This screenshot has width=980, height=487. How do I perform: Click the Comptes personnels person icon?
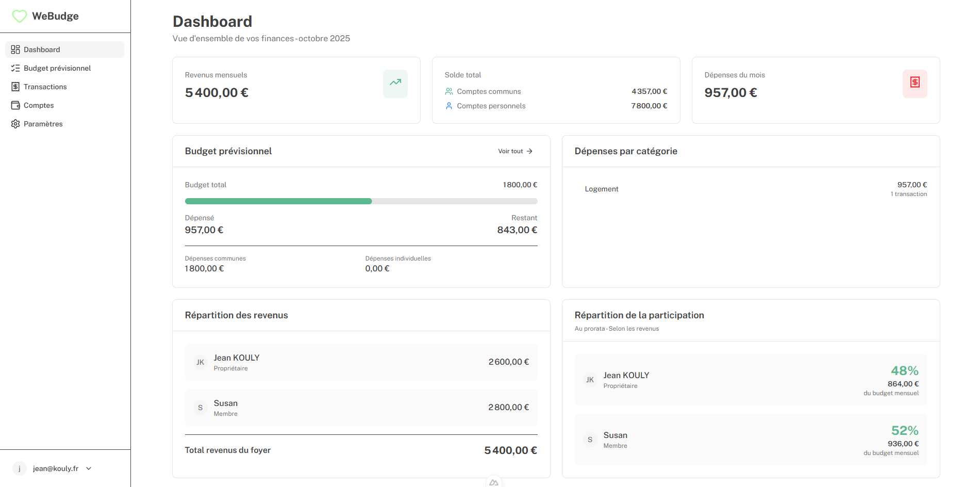point(449,106)
